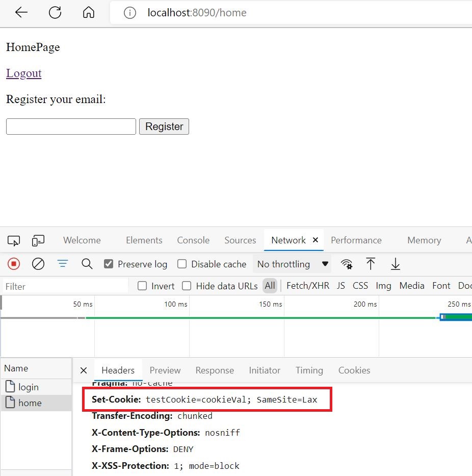This screenshot has height=476, width=472.
Task: Click the Register button
Action: click(x=164, y=127)
